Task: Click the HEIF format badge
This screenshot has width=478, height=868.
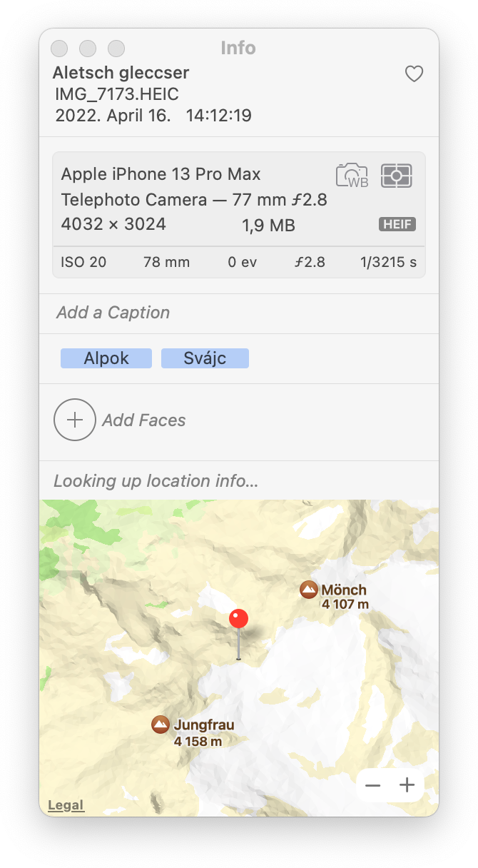Action: pyautogui.click(x=397, y=225)
